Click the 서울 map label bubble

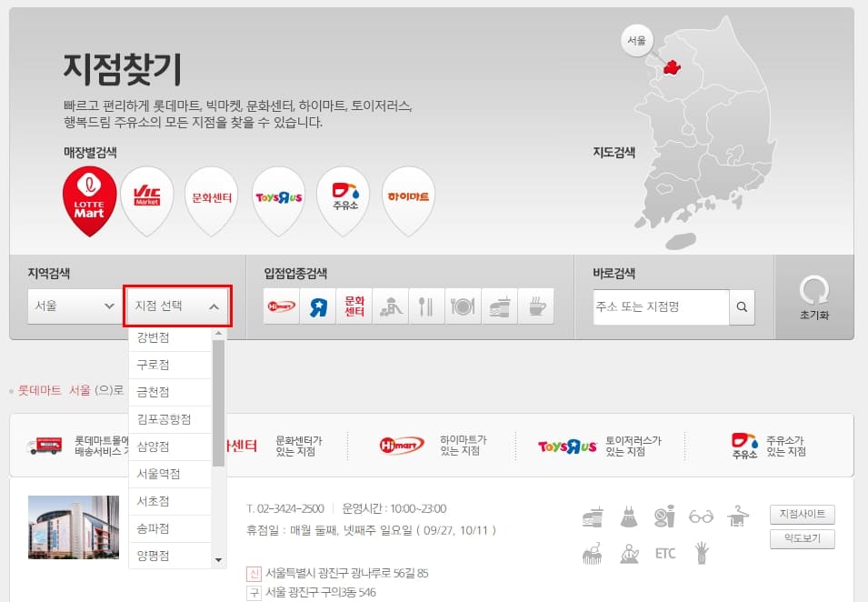[x=637, y=40]
